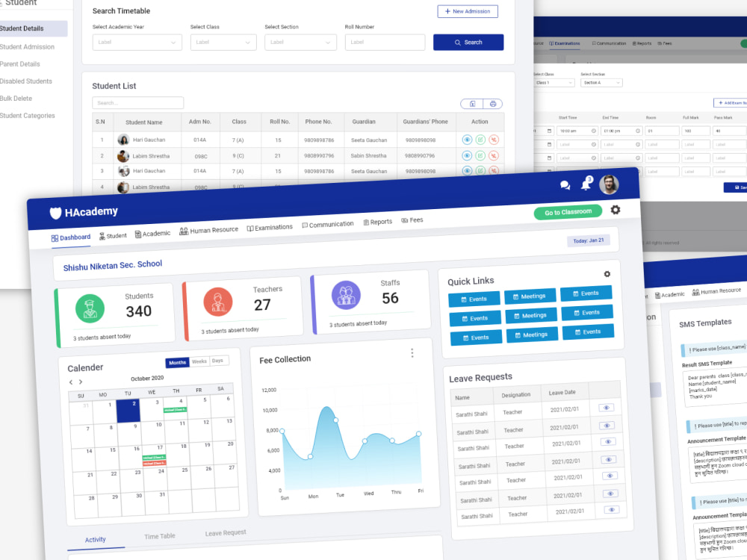Switch calendar to Weeks view

coord(199,361)
